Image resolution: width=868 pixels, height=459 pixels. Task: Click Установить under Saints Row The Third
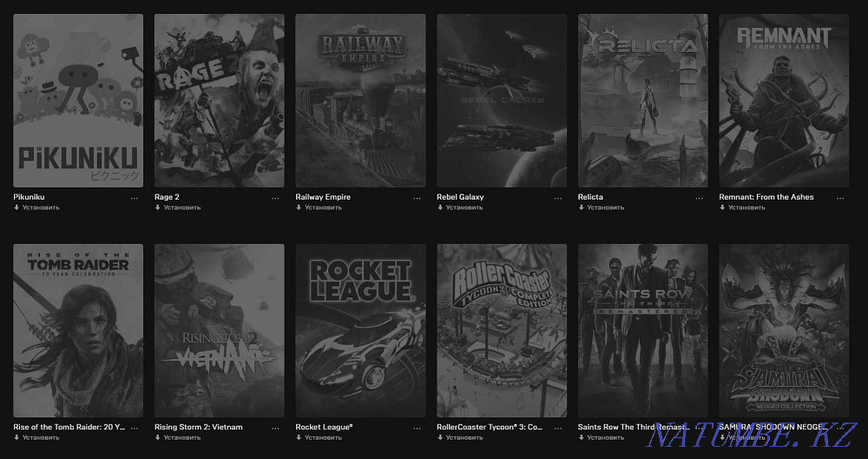[x=602, y=437]
